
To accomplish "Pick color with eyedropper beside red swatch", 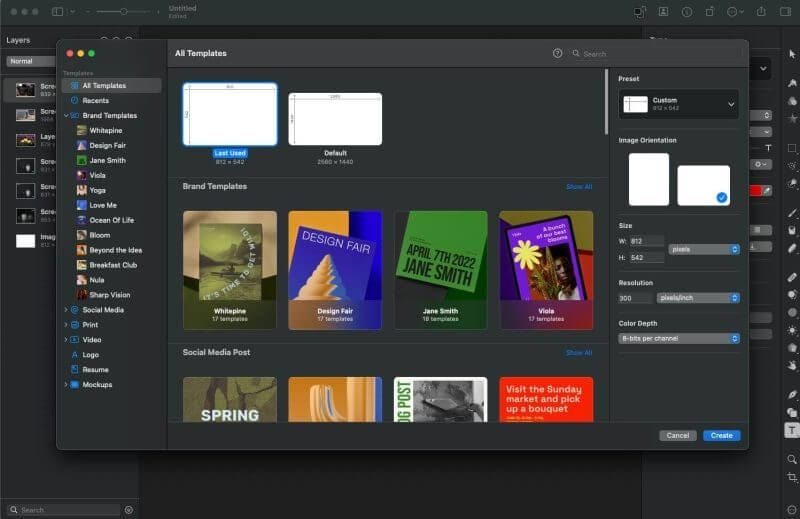I will point(767,190).
